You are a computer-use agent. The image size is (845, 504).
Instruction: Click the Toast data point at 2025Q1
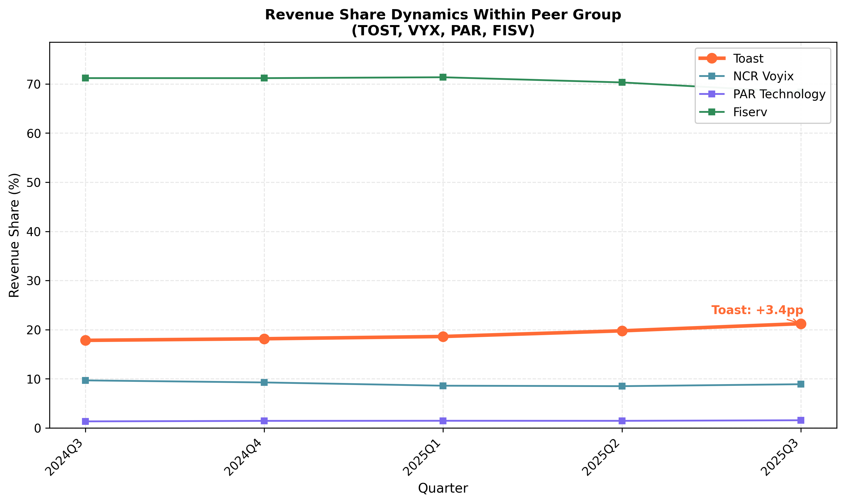coord(443,336)
